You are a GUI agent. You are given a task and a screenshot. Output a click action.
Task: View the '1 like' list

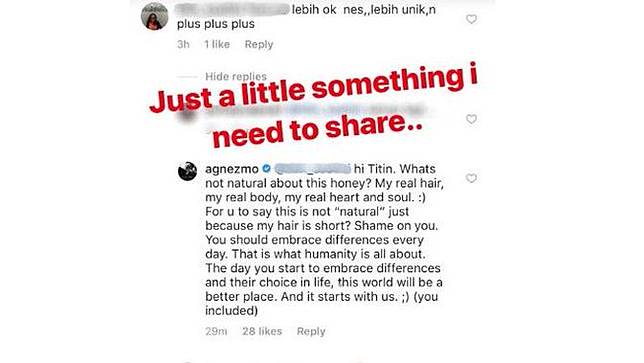point(217,44)
